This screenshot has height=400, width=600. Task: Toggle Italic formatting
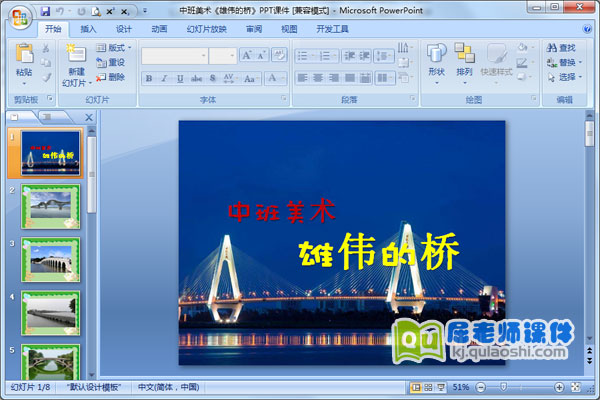tap(164, 78)
